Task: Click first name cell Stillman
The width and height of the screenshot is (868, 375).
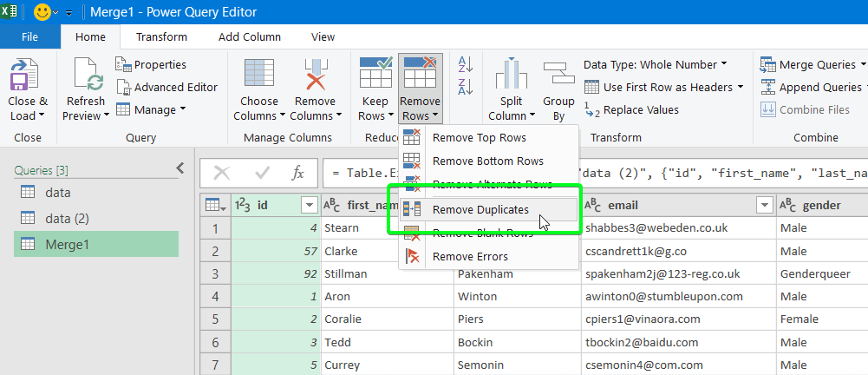Action: tap(388, 273)
